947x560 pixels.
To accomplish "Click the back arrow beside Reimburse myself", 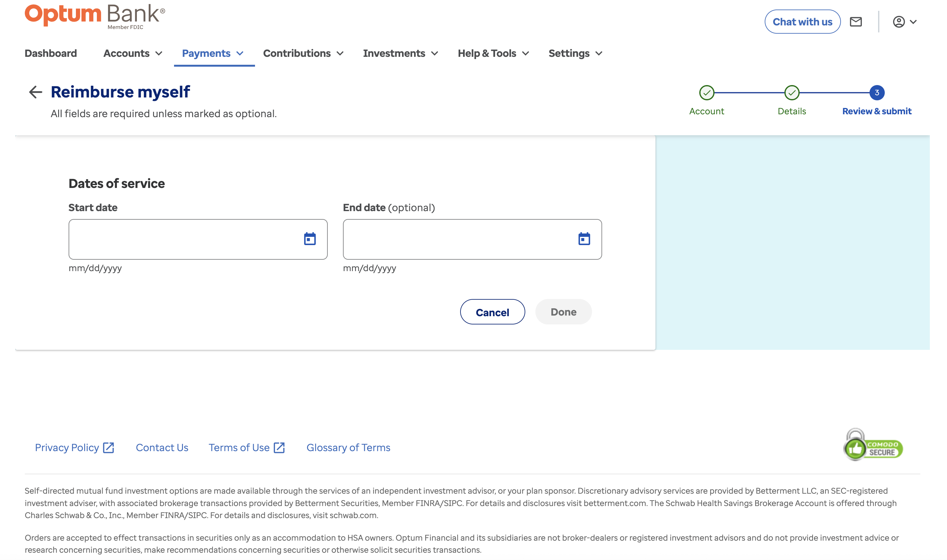I will pyautogui.click(x=36, y=92).
